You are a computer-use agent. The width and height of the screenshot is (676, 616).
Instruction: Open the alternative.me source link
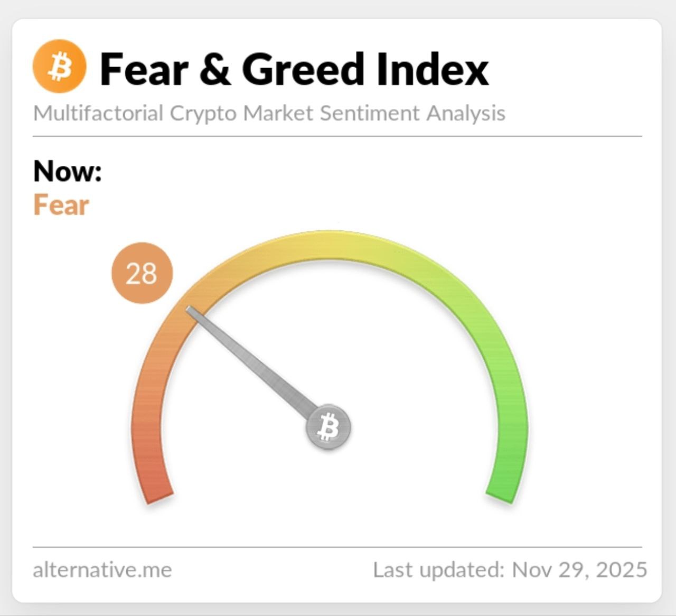click(x=102, y=570)
